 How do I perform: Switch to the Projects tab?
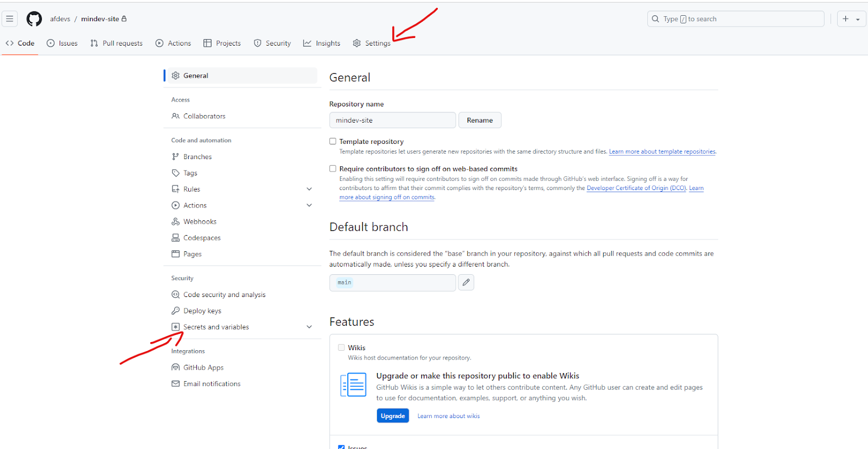pyautogui.click(x=222, y=43)
